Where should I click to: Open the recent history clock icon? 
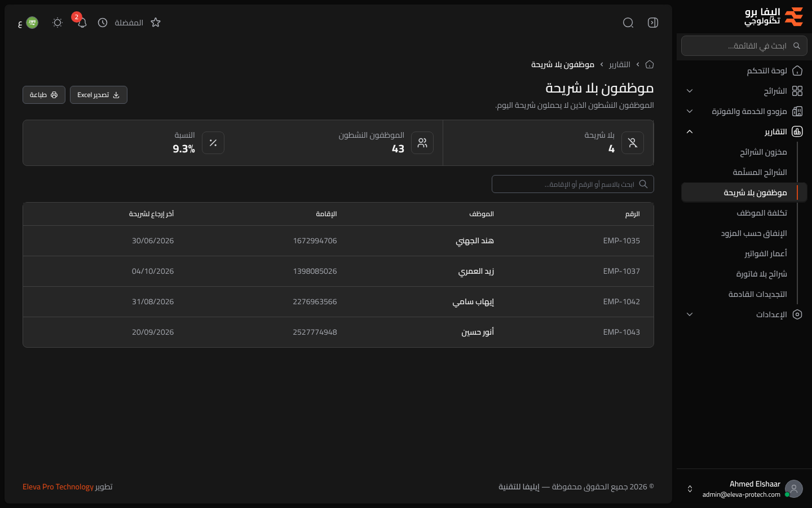click(103, 23)
